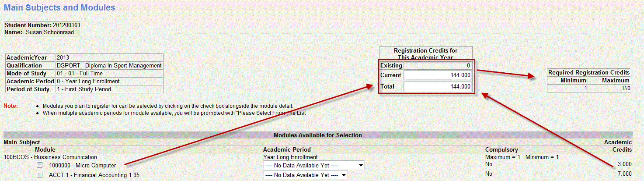Click the Student Number 201200161 text
This screenshot has height=181, width=644.
point(42,25)
